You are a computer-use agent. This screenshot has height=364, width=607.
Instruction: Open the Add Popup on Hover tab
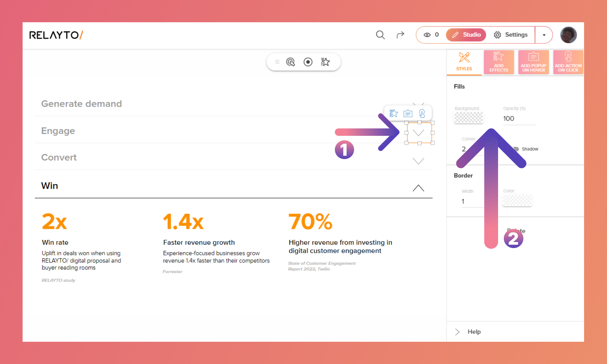(x=533, y=62)
